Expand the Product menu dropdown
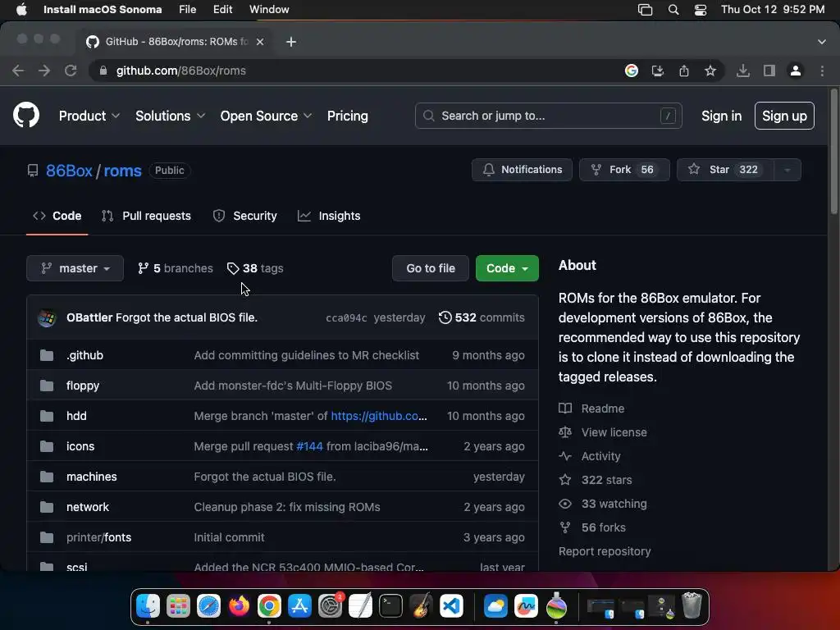Screen dimensions: 840x630 tap(89, 116)
